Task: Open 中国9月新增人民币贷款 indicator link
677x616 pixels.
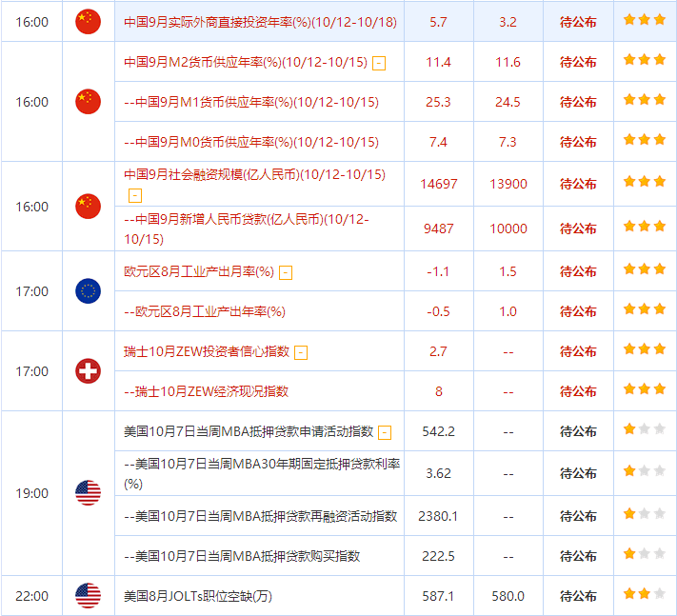Action: (248, 229)
